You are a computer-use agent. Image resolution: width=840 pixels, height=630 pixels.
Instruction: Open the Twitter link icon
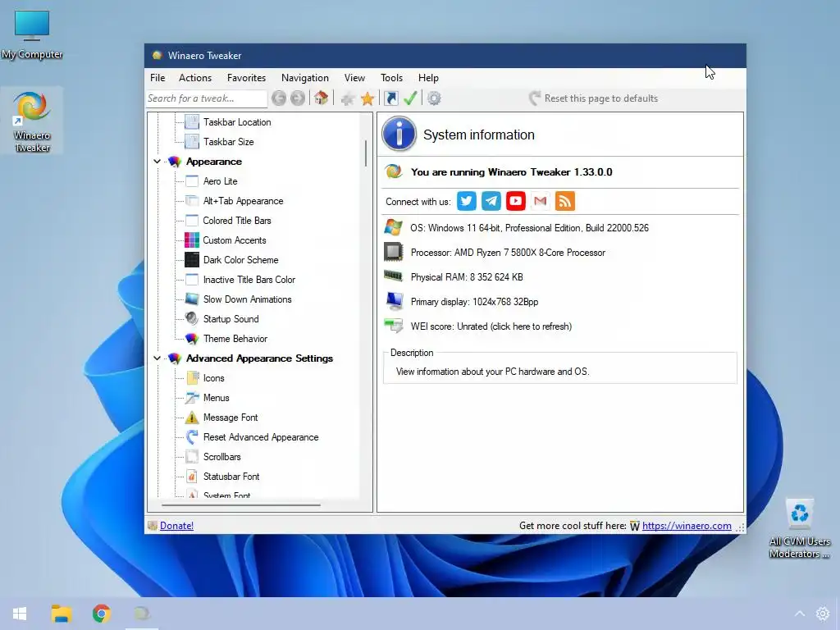467,202
